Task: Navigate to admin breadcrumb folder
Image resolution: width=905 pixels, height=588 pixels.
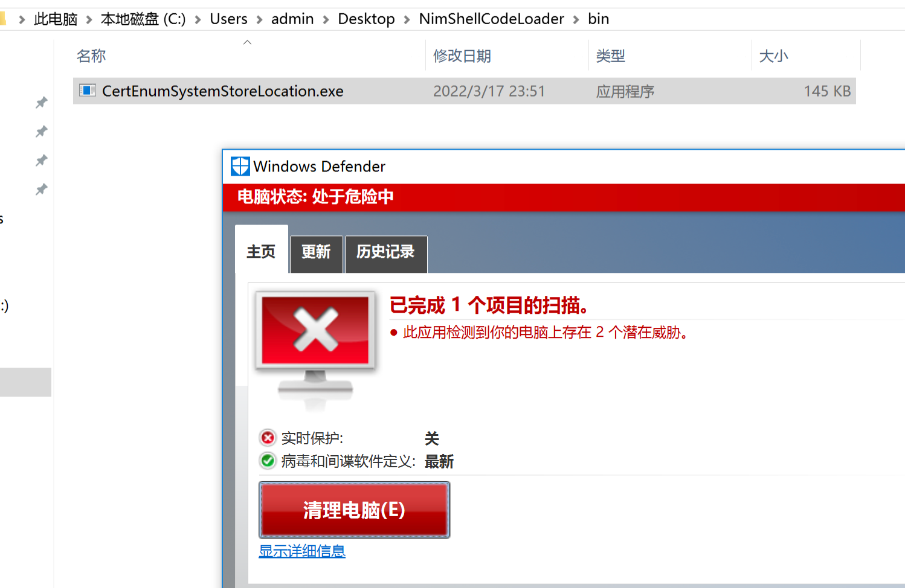Action: pyautogui.click(x=292, y=19)
